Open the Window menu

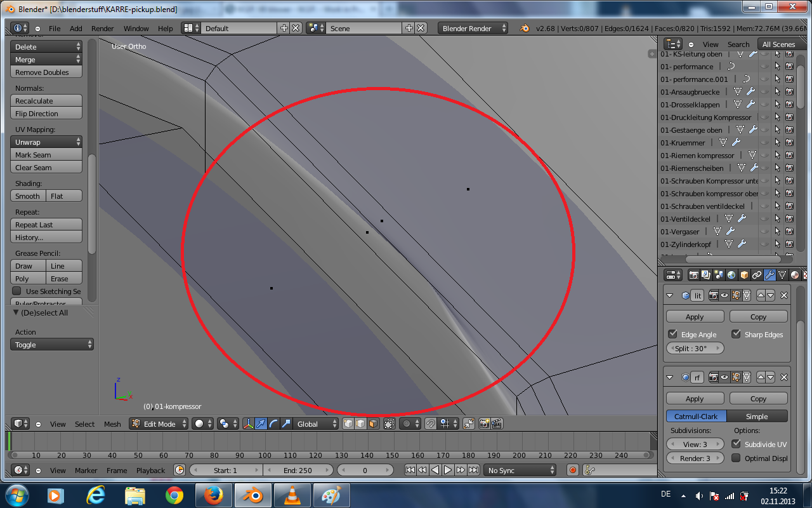click(136, 29)
